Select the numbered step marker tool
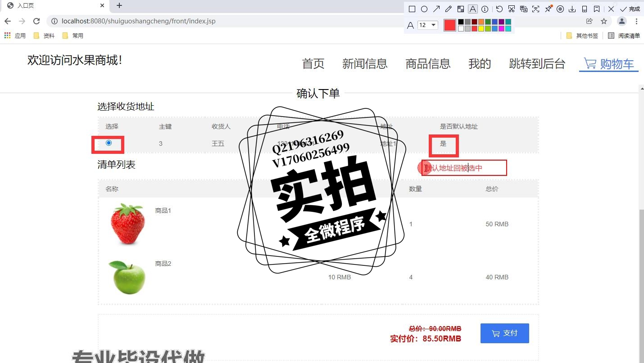The height and width of the screenshot is (363, 644). click(x=485, y=9)
